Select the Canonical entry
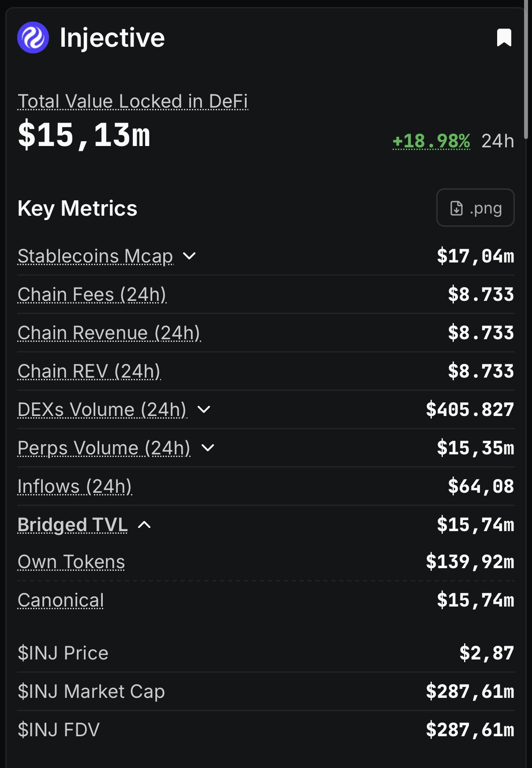 (61, 600)
